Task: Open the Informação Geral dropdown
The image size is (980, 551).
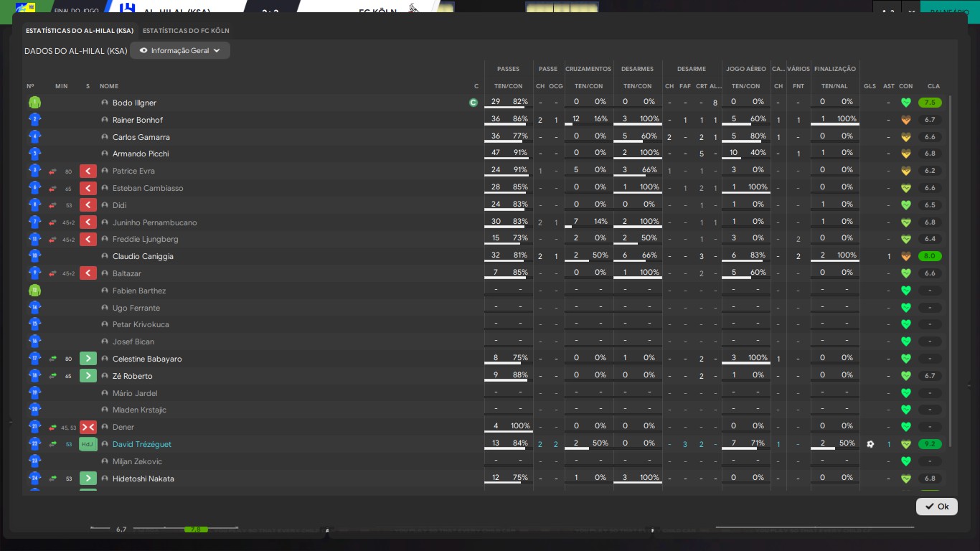Action: click(180, 50)
